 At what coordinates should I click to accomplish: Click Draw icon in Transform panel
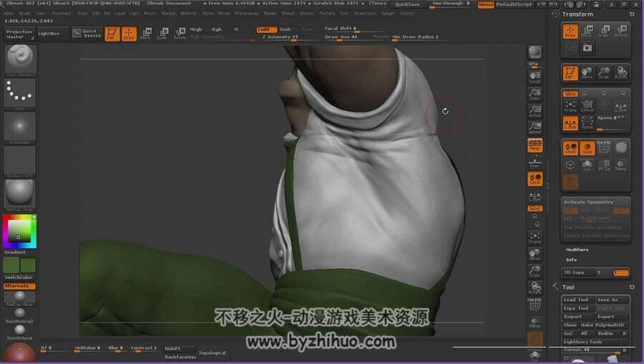click(x=570, y=31)
